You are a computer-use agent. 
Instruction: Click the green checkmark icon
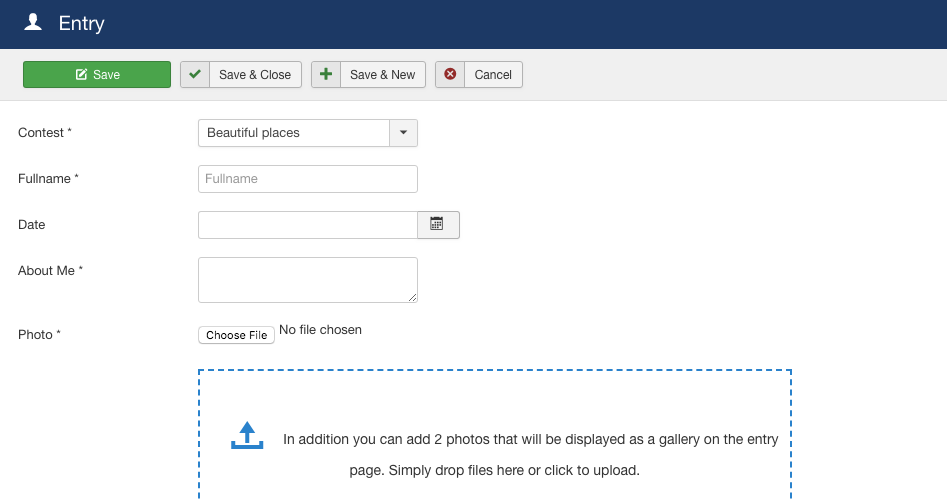(x=195, y=75)
